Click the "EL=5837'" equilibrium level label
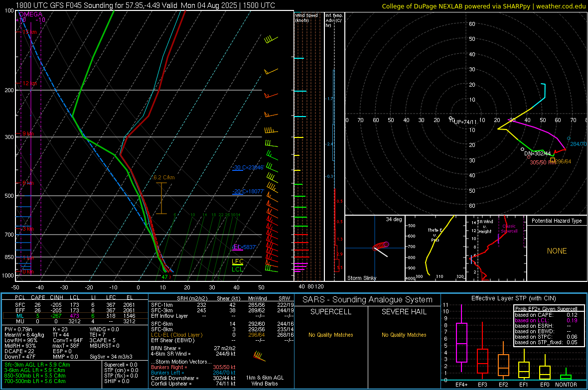Image resolution: width=588 pixels, height=390 pixels. [x=244, y=247]
